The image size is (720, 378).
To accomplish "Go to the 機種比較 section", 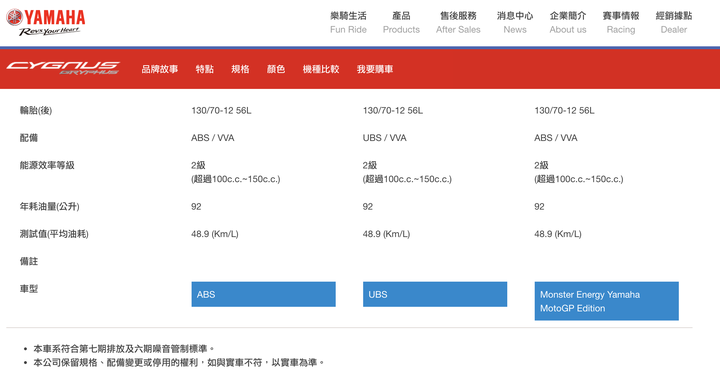I will [321, 69].
